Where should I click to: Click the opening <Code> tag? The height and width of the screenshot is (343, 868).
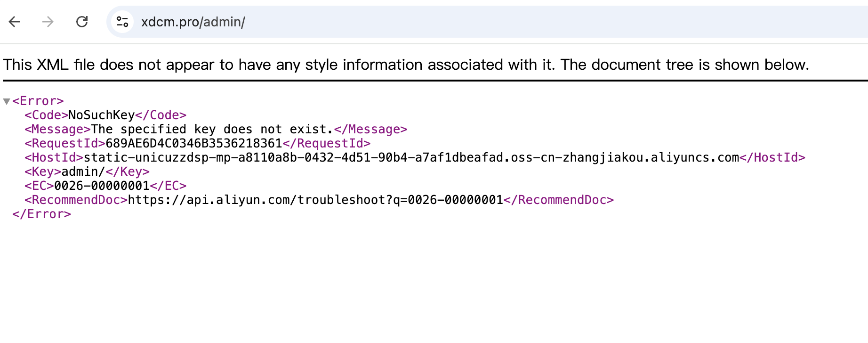click(46, 115)
